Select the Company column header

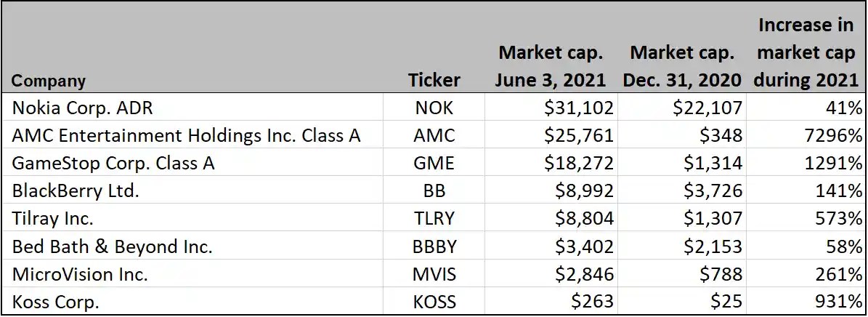(x=49, y=81)
